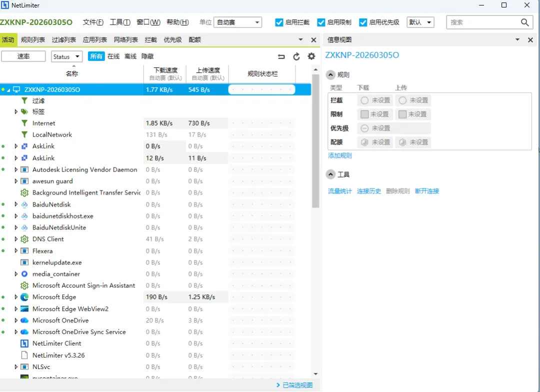Screen dimensions: 540x392
Task: Open the 默认 priority dropdown
Action: tap(420, 22)
